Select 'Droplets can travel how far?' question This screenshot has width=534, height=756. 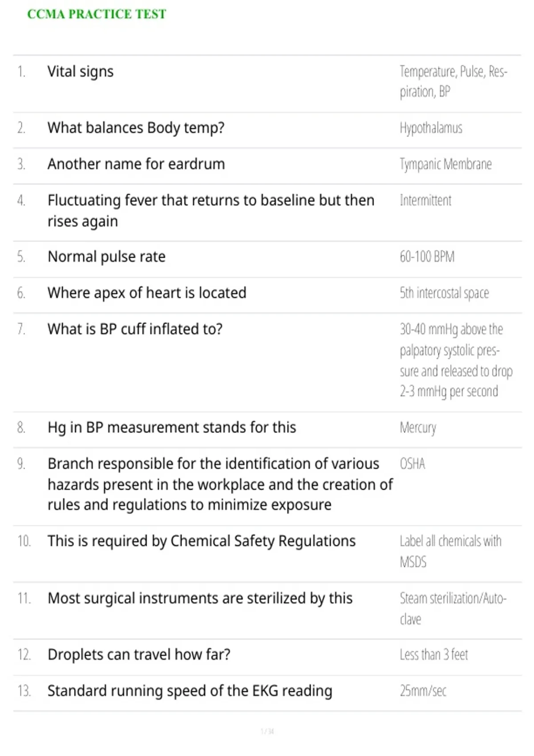click(x=139, y=655)
